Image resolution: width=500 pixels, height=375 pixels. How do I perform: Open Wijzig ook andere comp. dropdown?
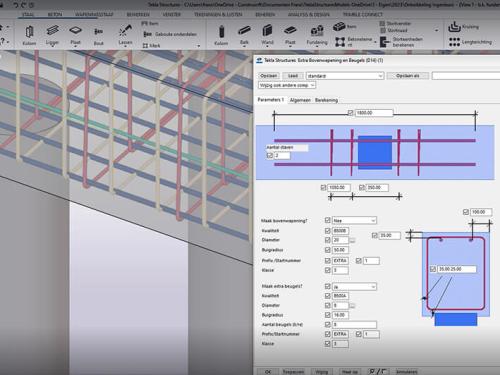pos(287,85)
